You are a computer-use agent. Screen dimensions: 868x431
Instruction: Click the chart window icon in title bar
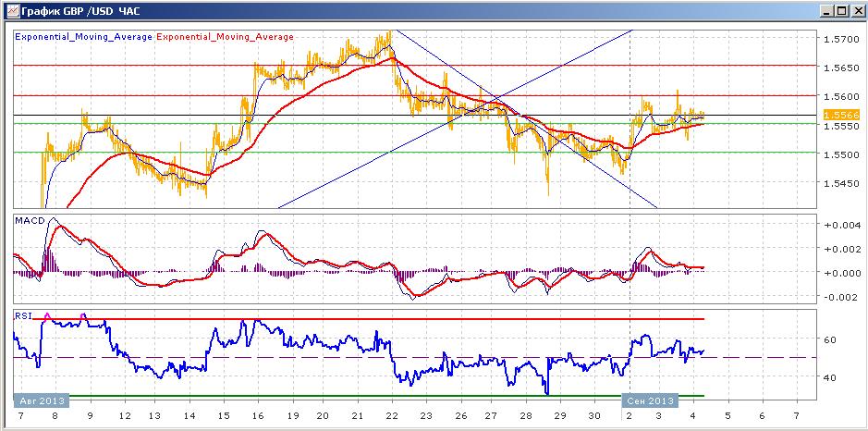pos(13,10)
